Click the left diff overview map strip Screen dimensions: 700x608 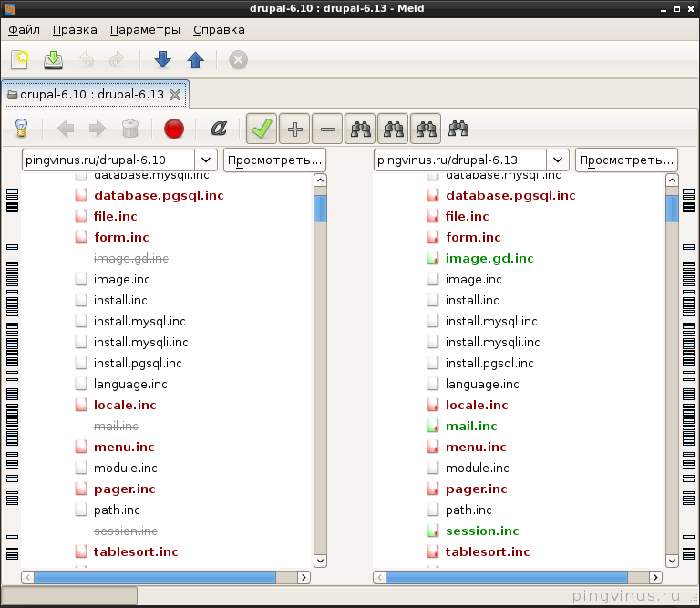click(x=12, y=373)
